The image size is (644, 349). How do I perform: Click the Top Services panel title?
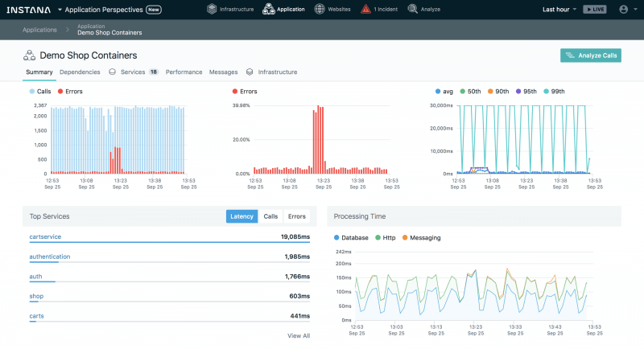50,216
